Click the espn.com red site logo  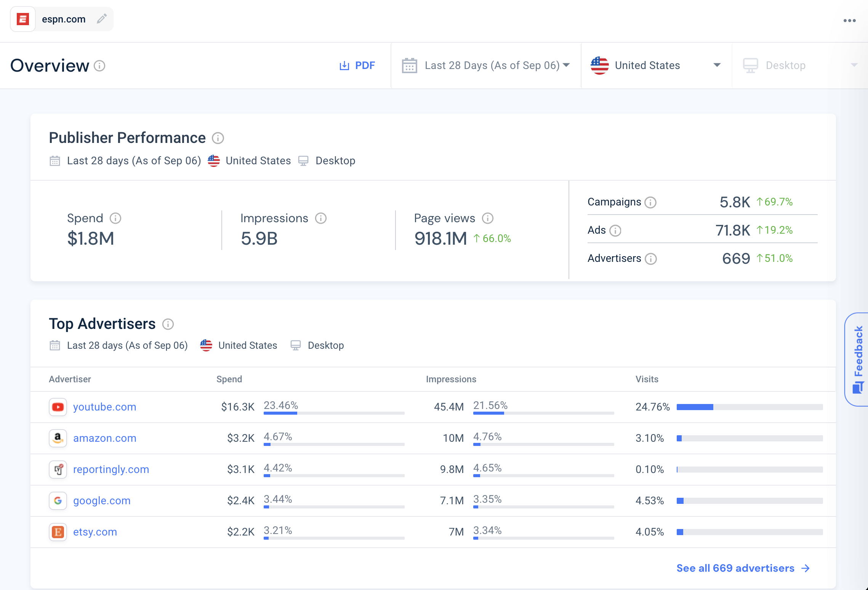[x=23, y=19]
